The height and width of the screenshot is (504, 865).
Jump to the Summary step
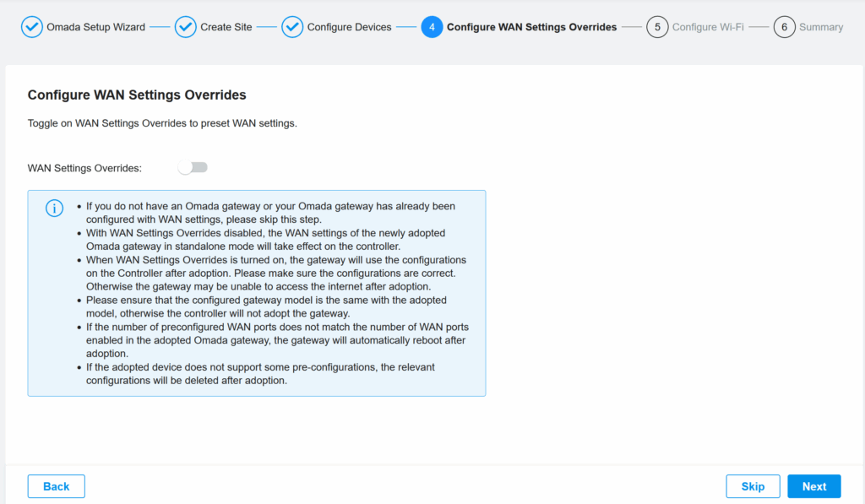tap(821, 27)
